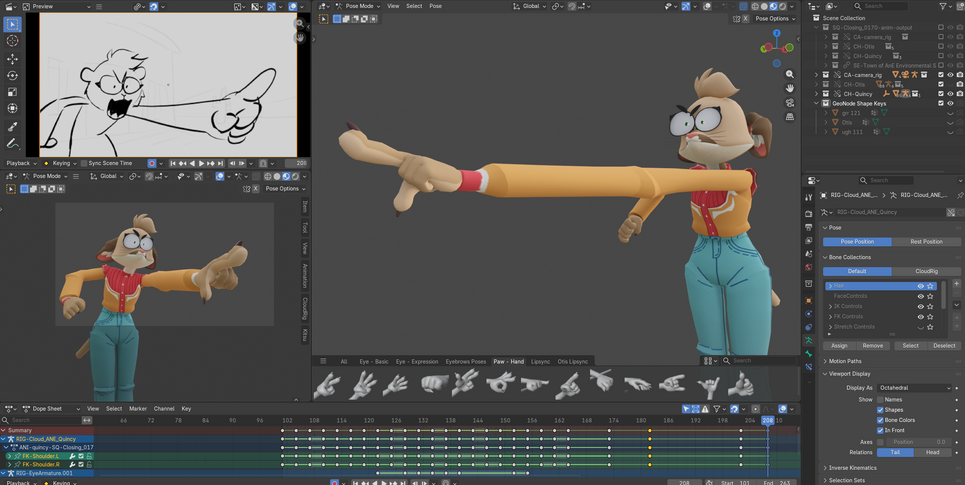Viewport: 965px width, 485px height.
Task: Select the Rotate tool in left toolbar
Action: [x=12, y=75]
